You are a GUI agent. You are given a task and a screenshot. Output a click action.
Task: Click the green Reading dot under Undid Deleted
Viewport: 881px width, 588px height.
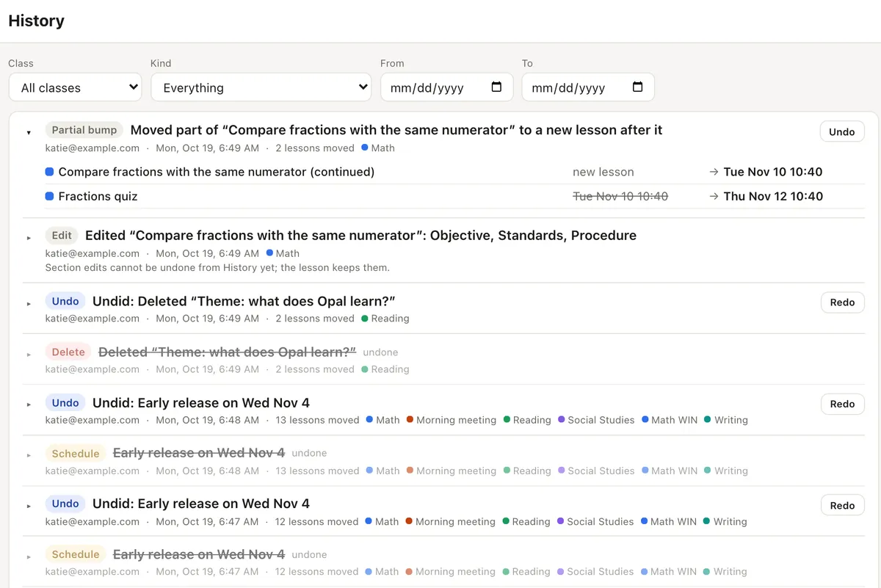365,319
